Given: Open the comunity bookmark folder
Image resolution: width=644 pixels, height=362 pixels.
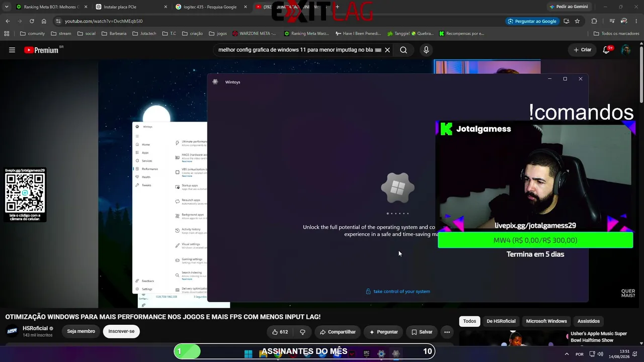Looking at the screenshot, I should point(32,34).
